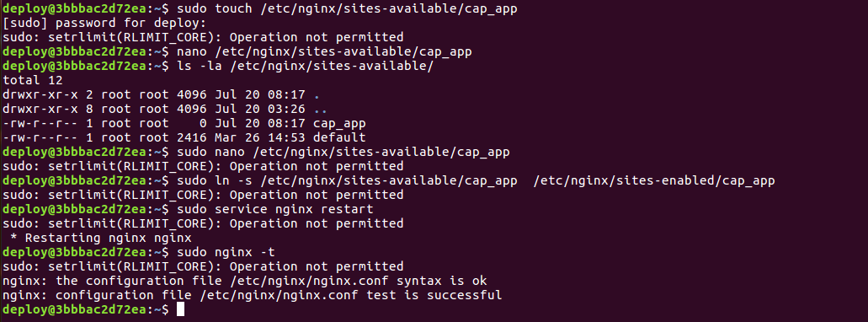
Task: Click the 'default' filename in the directory listing
Action: (339, 137)
